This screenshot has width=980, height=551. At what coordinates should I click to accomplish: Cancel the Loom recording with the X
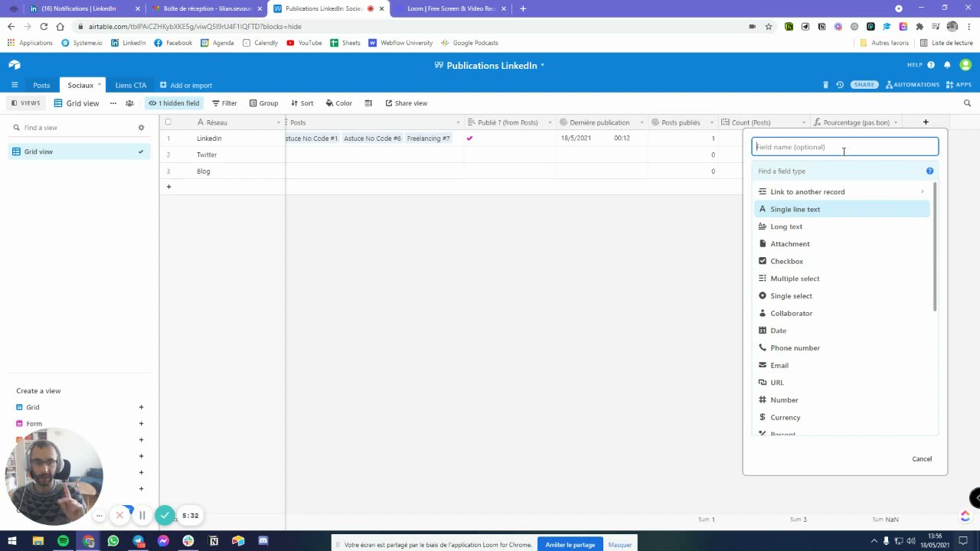click(119, 516)
